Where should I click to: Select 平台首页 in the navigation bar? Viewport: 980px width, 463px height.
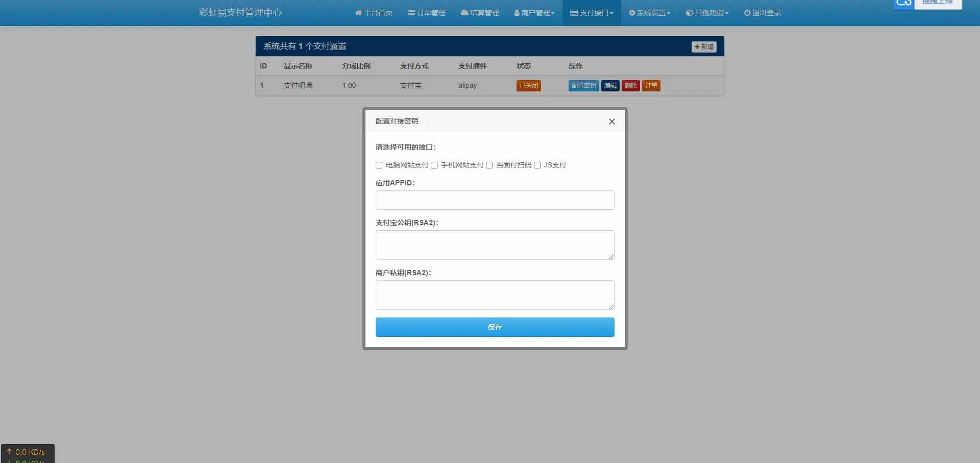(x=373, y=13)
